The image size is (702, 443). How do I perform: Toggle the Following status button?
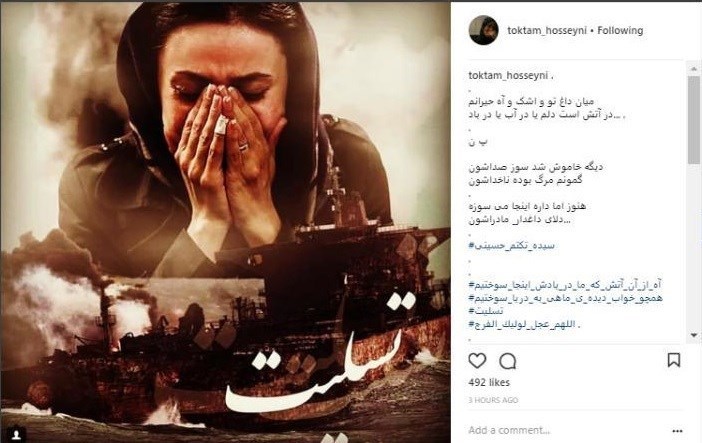point(620,30)
